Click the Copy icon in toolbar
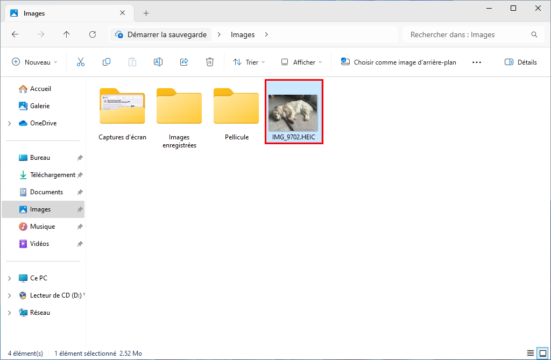 106,62
